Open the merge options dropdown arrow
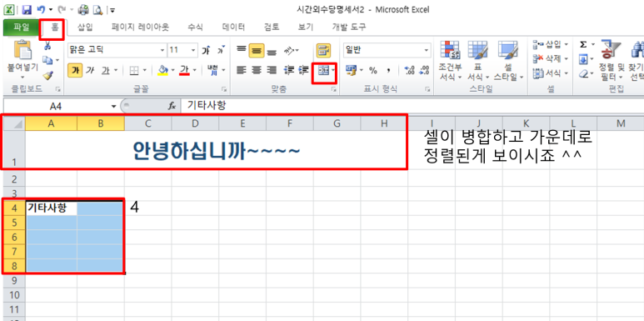Image resolution: width=644 pixels, height=321 pixels. click(x=332, y=70)
